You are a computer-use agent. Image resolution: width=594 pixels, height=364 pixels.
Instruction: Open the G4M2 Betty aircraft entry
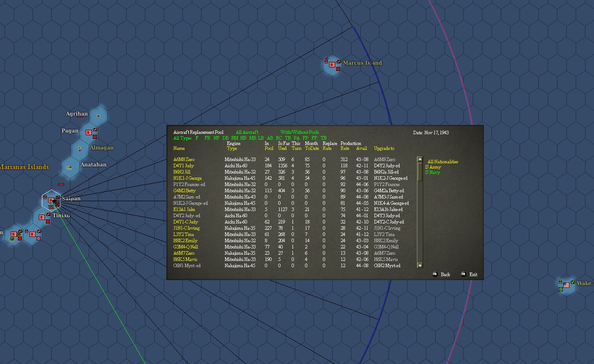[185, 190]
